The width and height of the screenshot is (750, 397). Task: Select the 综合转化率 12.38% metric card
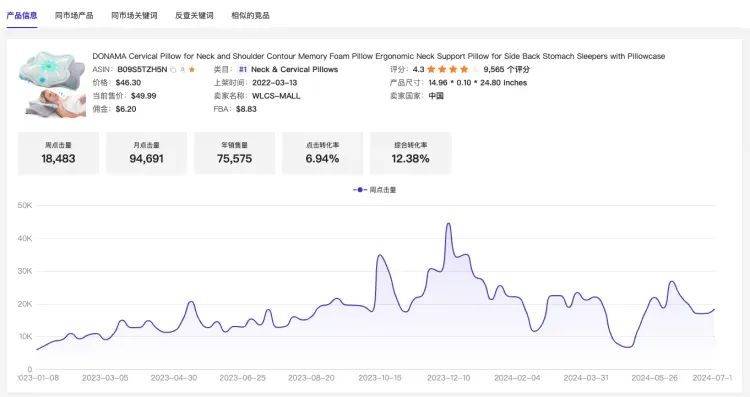[x=410, y=153]
